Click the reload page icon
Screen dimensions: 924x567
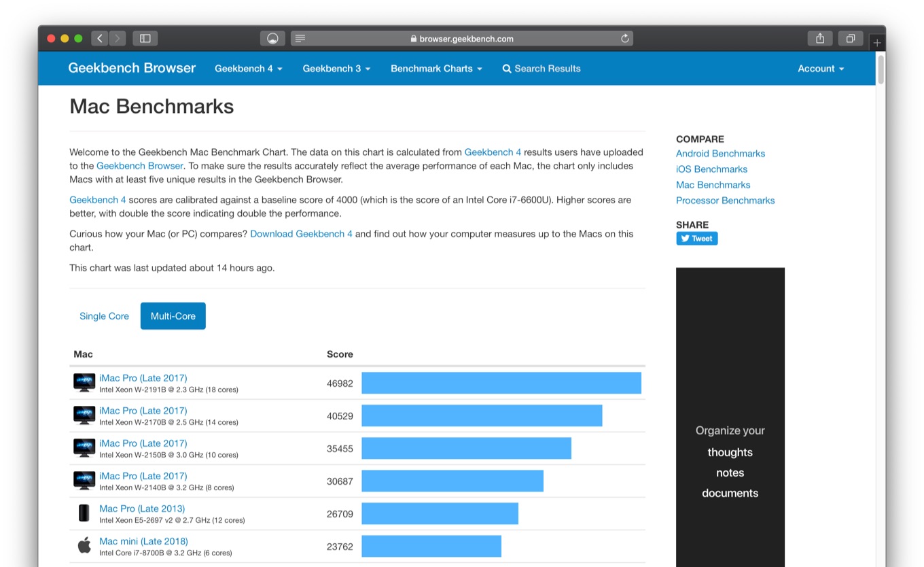[x=624, y=39]
